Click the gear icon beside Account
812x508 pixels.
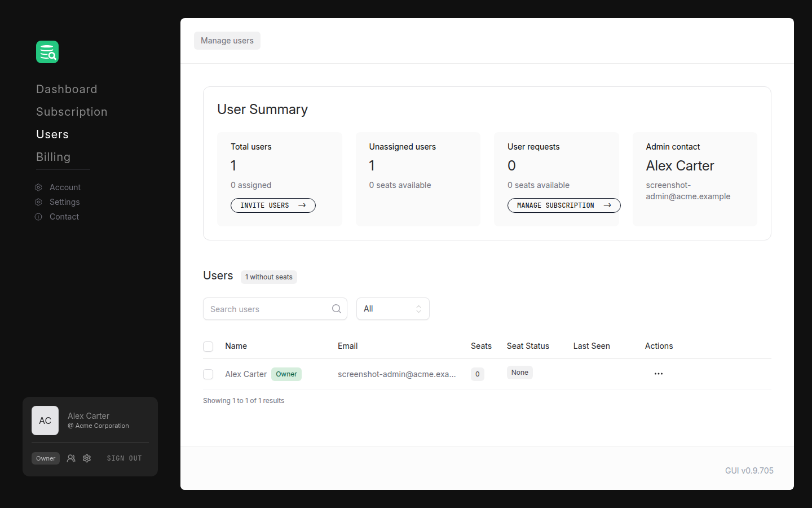pos(38,187)
